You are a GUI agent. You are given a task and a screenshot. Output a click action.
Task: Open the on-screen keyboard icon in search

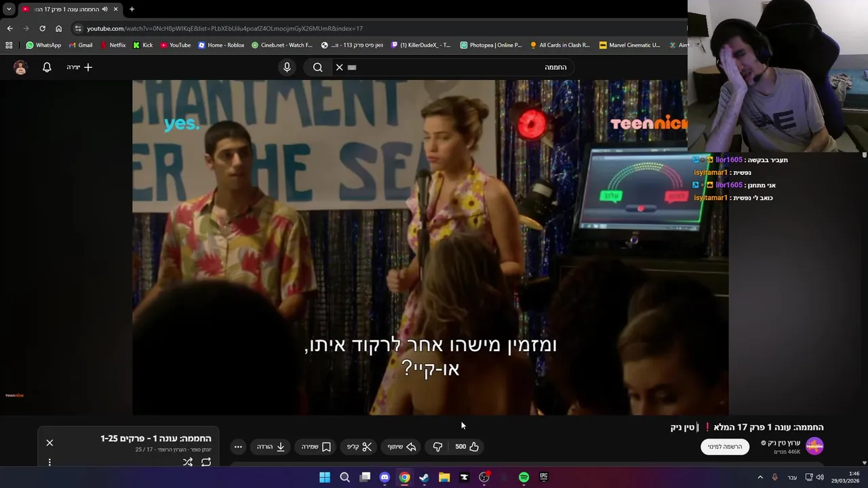[352, 67]
